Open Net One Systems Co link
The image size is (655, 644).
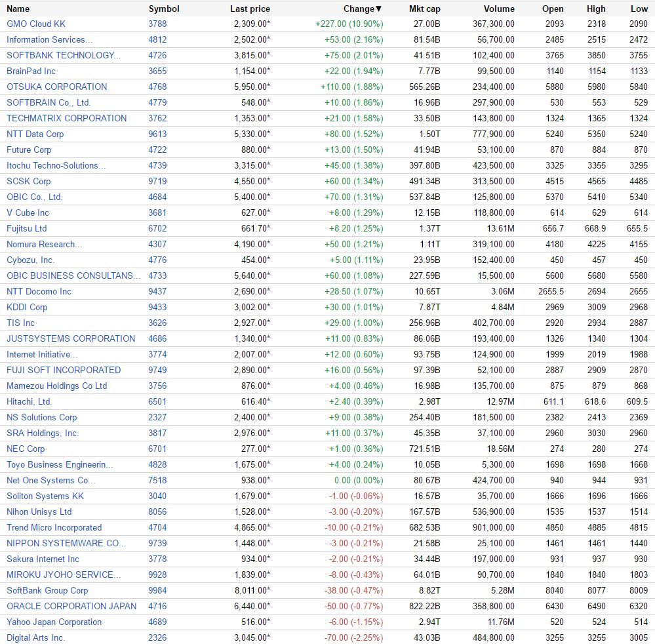[x=50, y=480]
